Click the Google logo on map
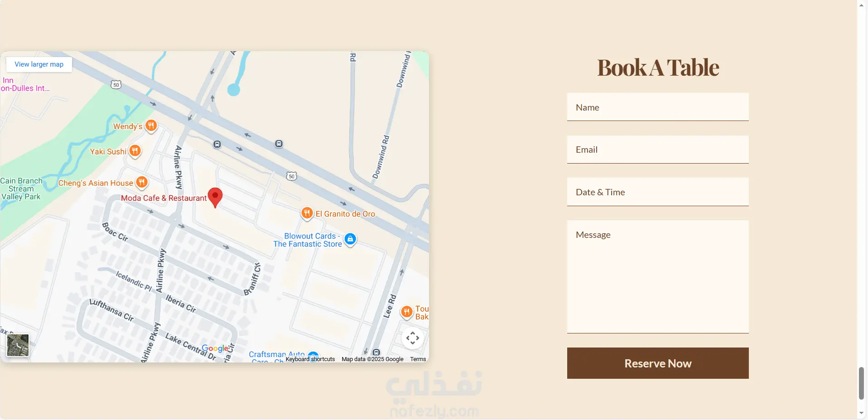 click(215, 348)
